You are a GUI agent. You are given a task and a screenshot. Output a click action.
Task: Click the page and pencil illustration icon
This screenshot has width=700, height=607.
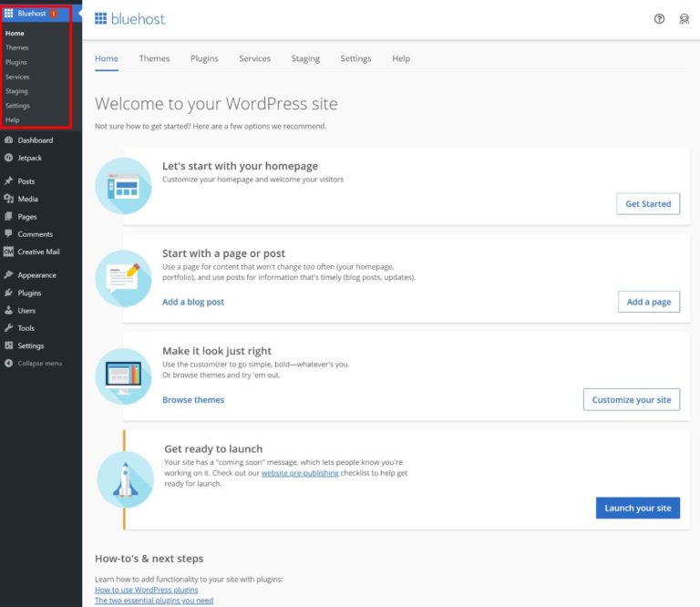click(x=123, y=279)
